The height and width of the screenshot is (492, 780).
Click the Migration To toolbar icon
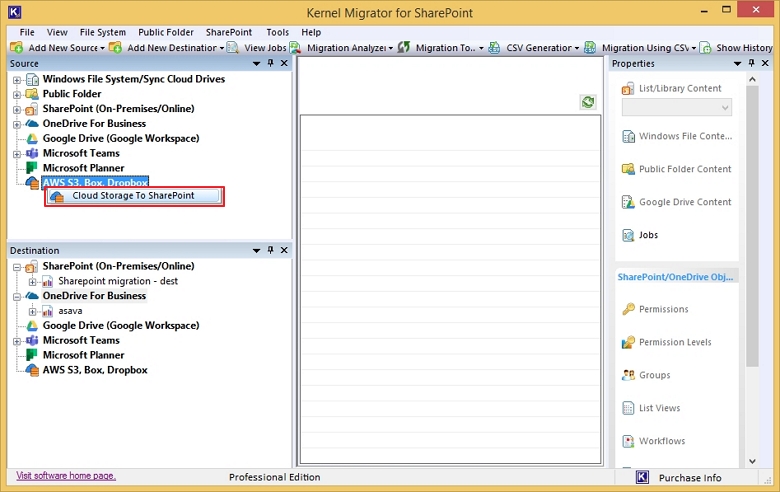tap(404, 48)
